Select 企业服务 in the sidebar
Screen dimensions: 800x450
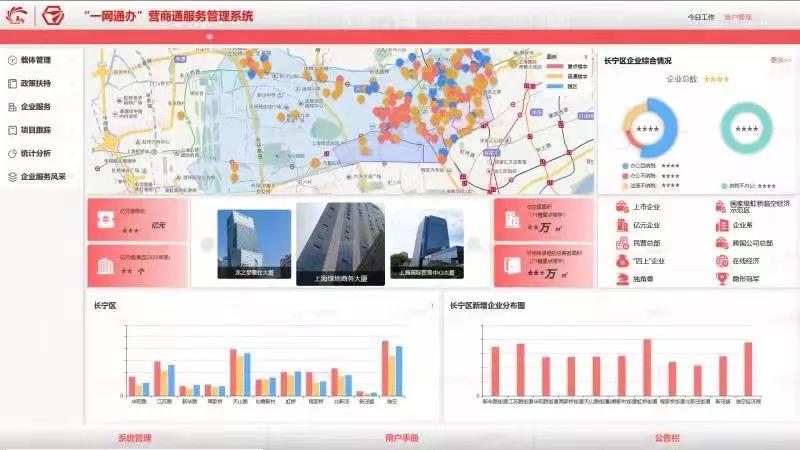[x=34, y=106]
